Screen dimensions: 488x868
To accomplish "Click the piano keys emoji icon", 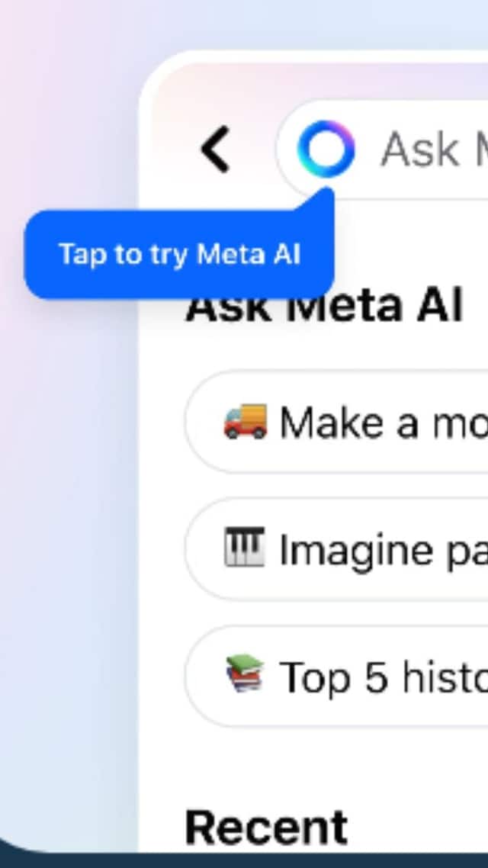I will pos(245,548).
